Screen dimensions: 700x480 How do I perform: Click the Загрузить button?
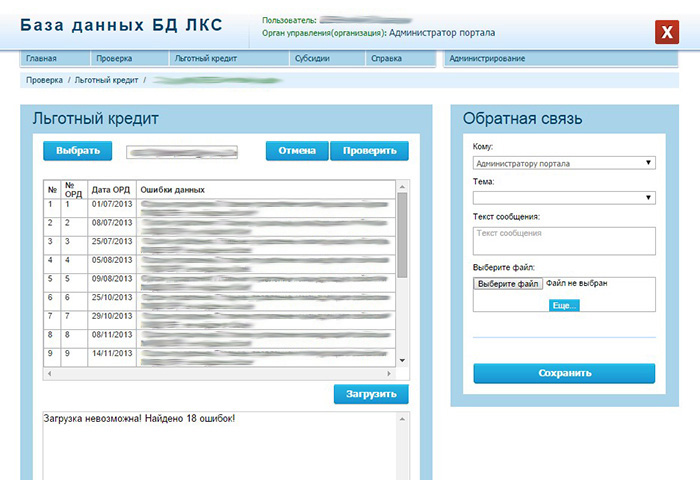(371, 394)
